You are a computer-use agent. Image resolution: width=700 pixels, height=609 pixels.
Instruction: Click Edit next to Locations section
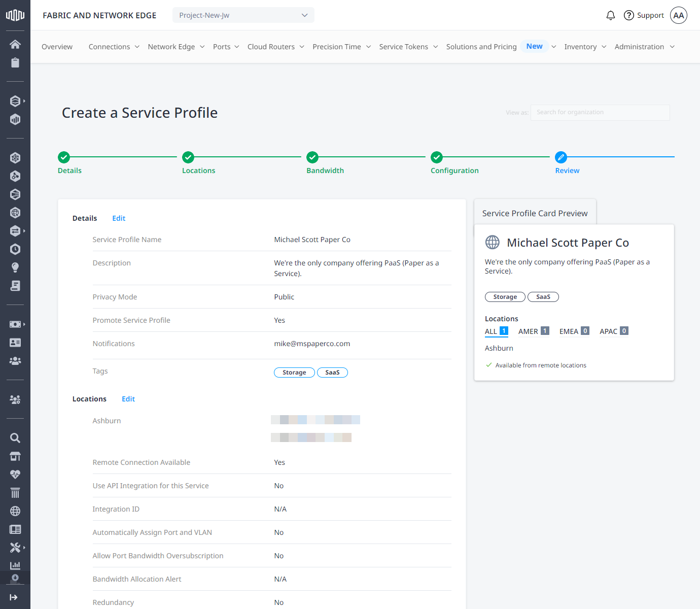coord(128,399)
